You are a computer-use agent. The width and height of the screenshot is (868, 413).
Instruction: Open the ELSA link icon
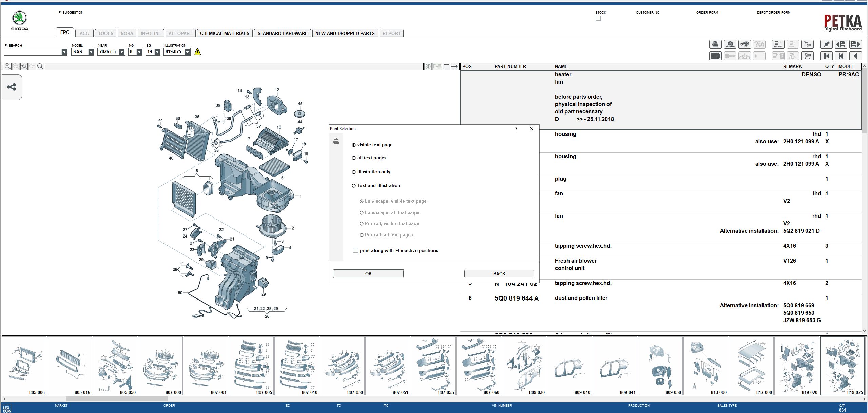778,44
